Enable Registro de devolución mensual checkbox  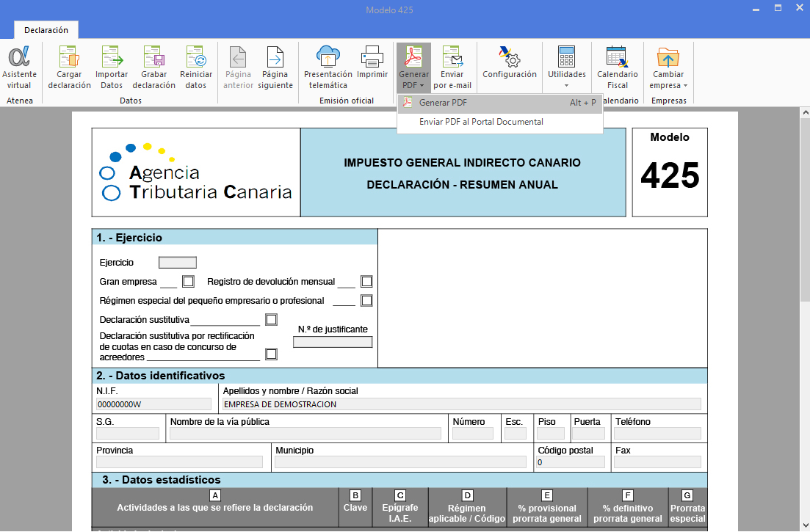[366, 281]
